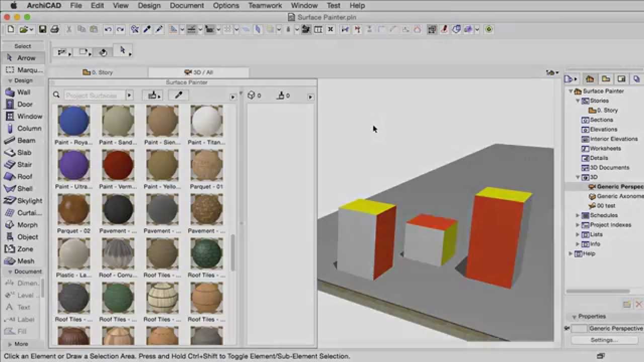The width and height of the screenshot is (644, 362).
Task: Select the Door tool
Action: click(x=23, y=104)
